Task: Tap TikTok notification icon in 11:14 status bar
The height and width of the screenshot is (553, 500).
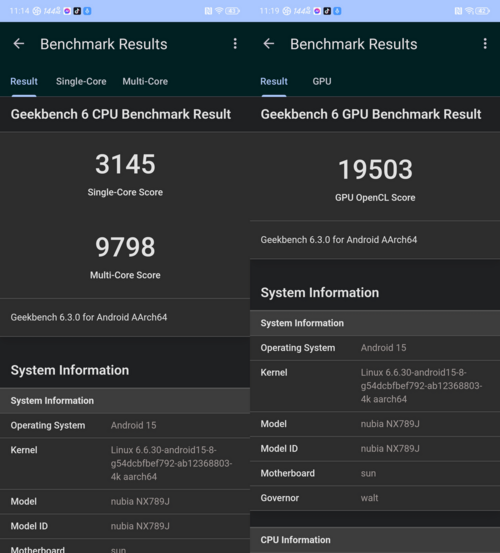Action: click(77, 11)
